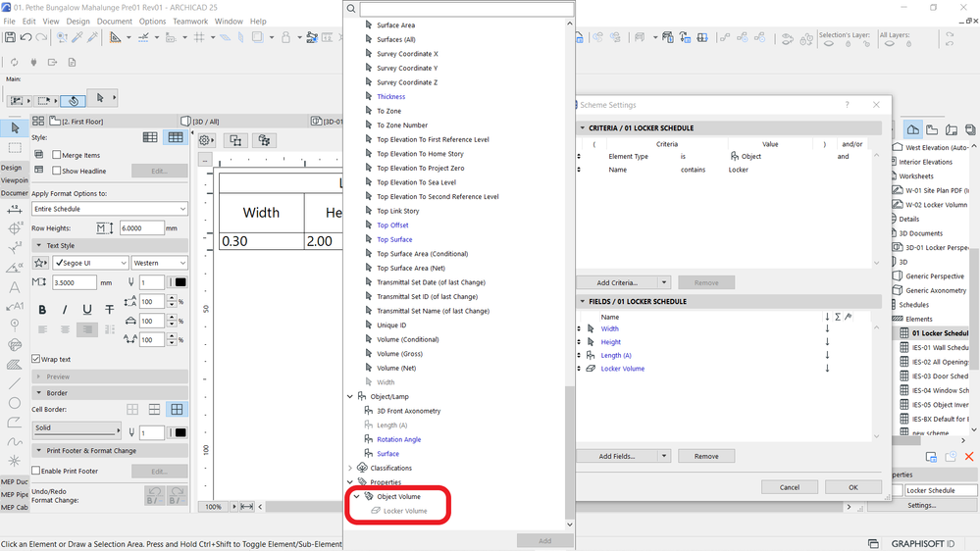Click the Undo arrow in the toolbar
Image resolution: width=980 pixels, height=551 pixels.
[x=26, y=37]
